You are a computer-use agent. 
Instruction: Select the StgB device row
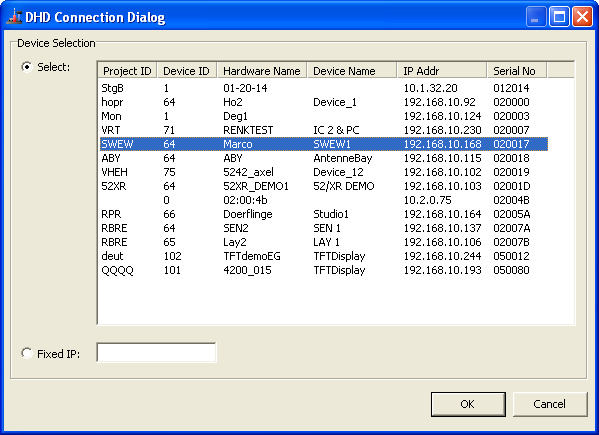click(324, 88)
